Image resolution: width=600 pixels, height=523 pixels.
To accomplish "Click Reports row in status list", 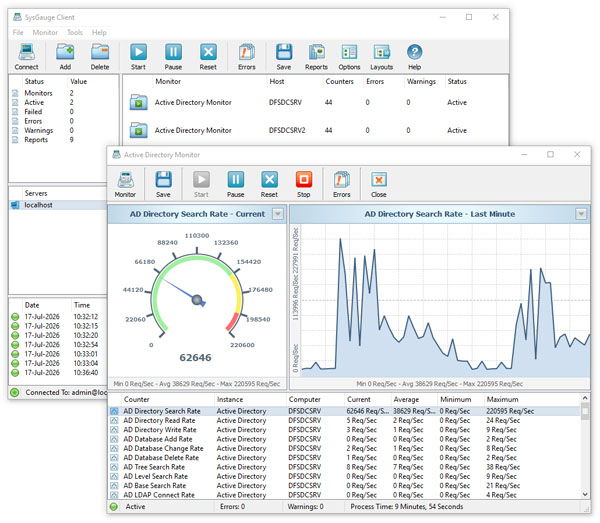I will click(63, 140).
